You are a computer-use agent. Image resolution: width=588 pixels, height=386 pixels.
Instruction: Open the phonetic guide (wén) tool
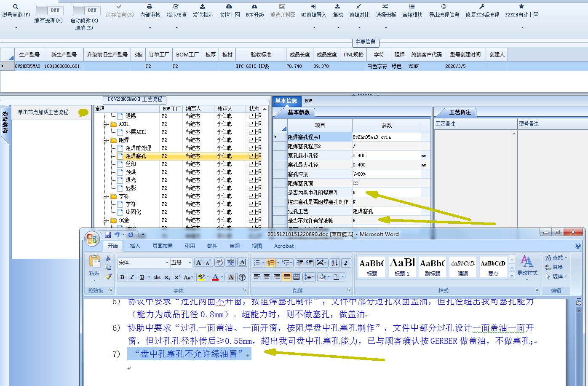click(x=231, y=263)
